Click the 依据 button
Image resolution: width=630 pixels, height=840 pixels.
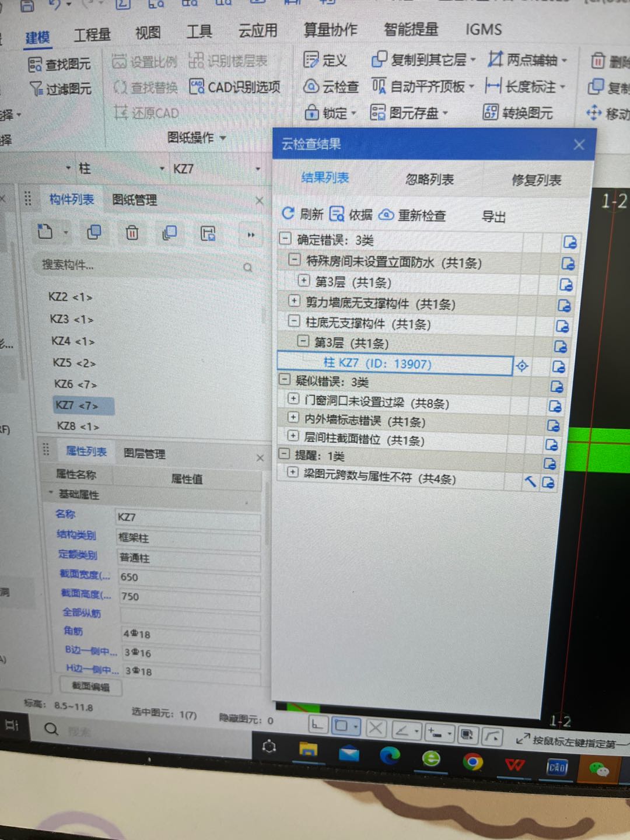click(x=351, y=215)
